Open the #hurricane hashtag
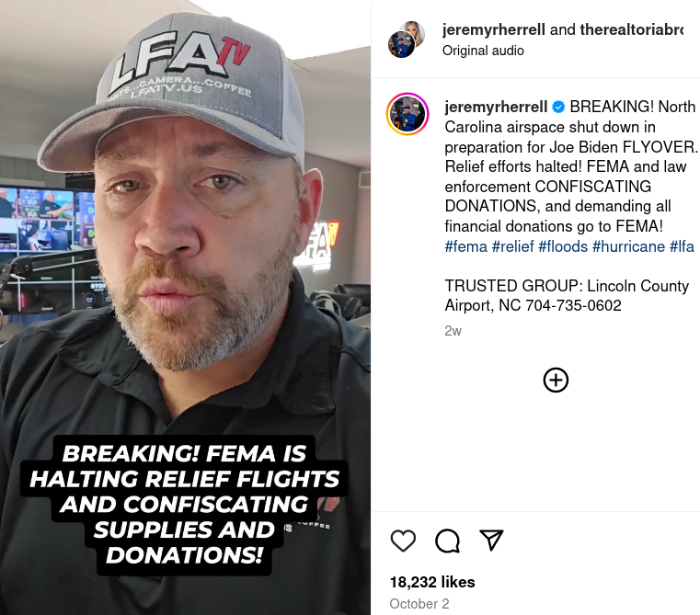 pyautogui.click(x=628, y=246)
